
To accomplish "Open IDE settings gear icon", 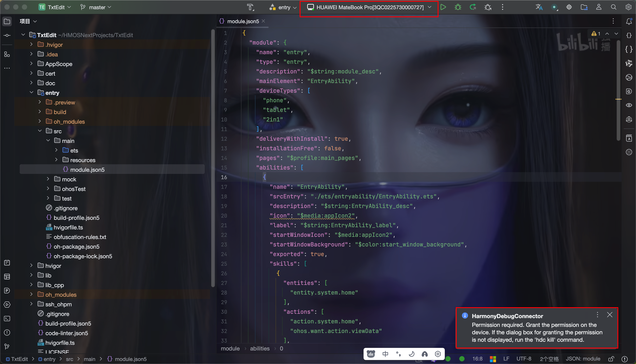I will click(628, 7).
